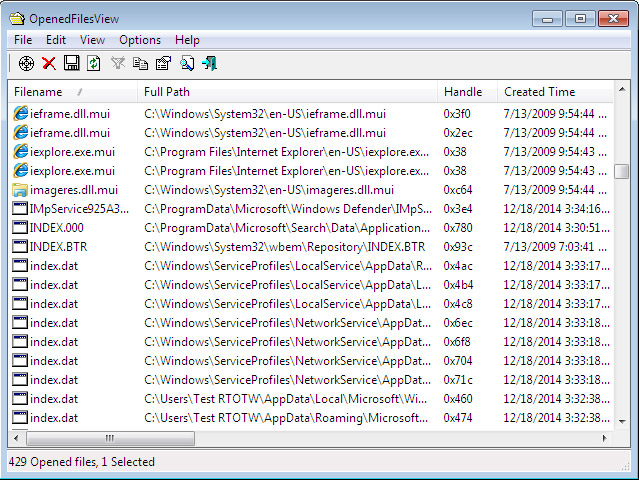639x480 pixels.
Task: Select the IMpService925A3... filename
Action: coord(79,209)
